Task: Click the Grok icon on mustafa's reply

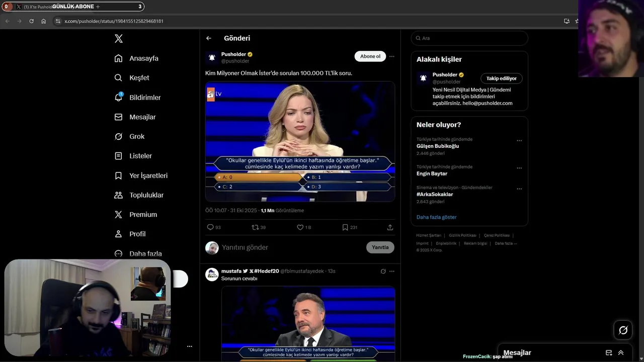Action: tap(383, 271)
